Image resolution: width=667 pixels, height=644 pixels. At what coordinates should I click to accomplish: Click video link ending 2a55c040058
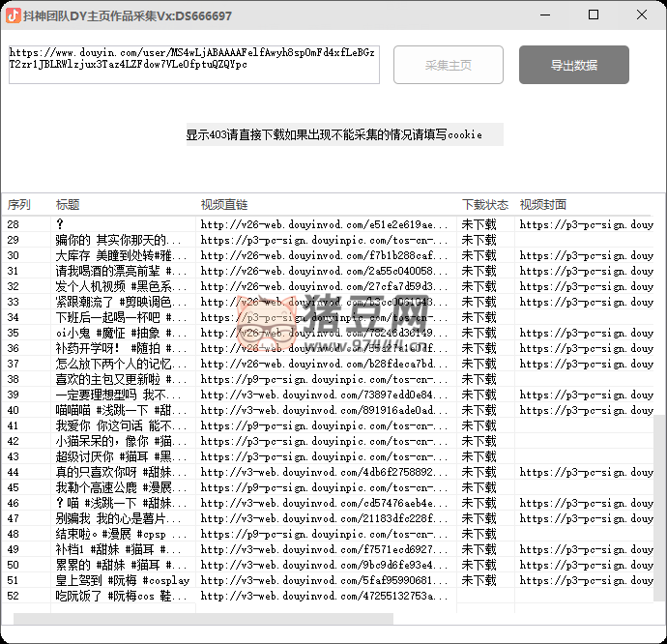(324, 271)
